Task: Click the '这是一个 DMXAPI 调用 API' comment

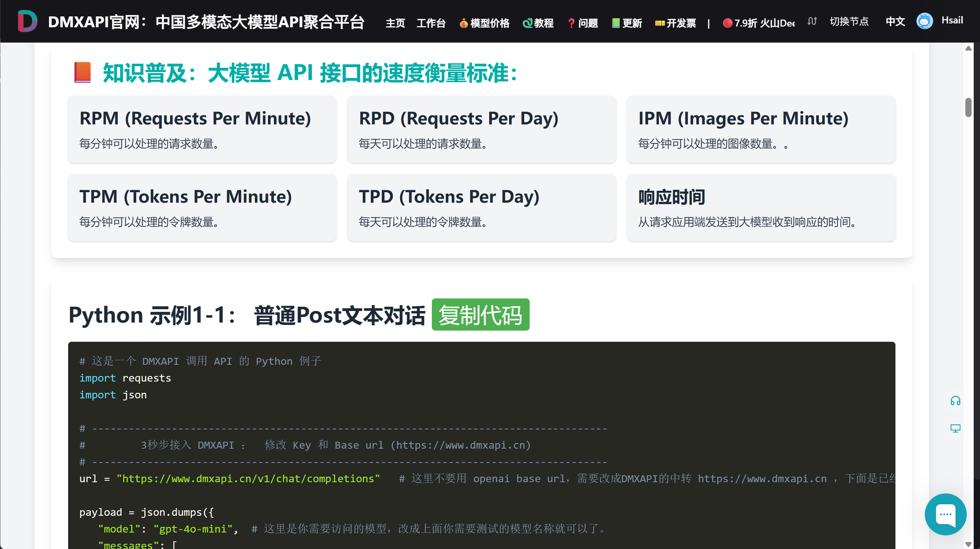Action: click(x=200, y=361)
